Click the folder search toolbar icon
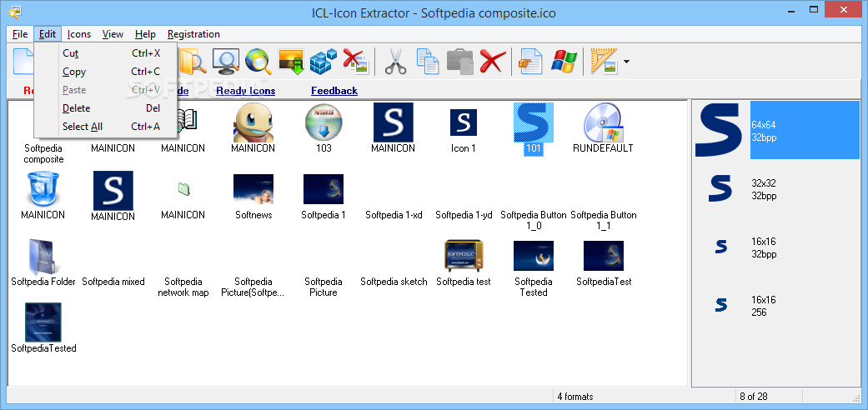 (x=193, y=62)
